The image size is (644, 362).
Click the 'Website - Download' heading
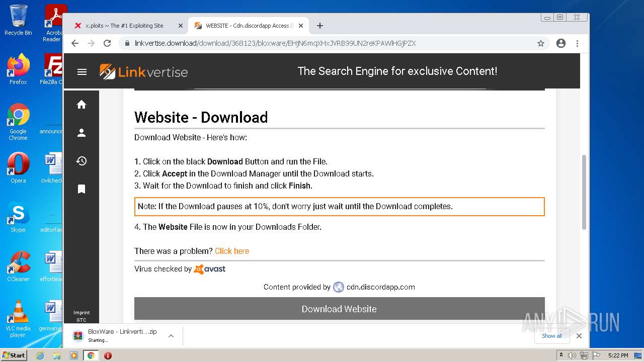click(x=201, y=117)
